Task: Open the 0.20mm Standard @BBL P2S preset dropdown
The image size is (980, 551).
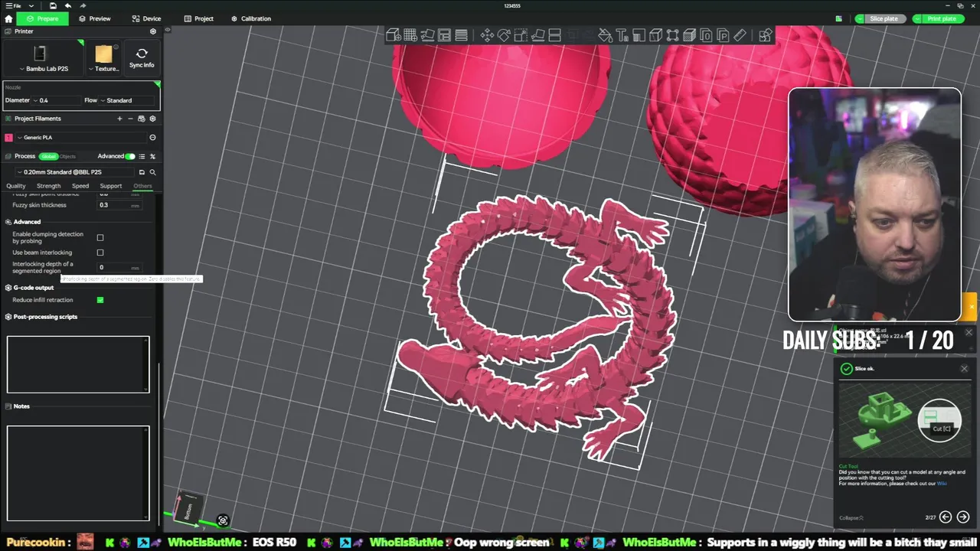Action: point(75,172)
